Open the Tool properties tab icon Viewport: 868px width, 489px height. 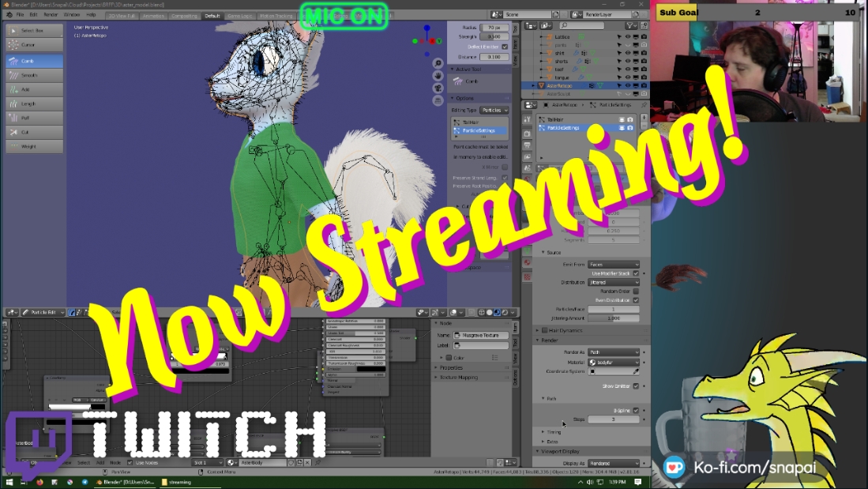click(527, 119)
